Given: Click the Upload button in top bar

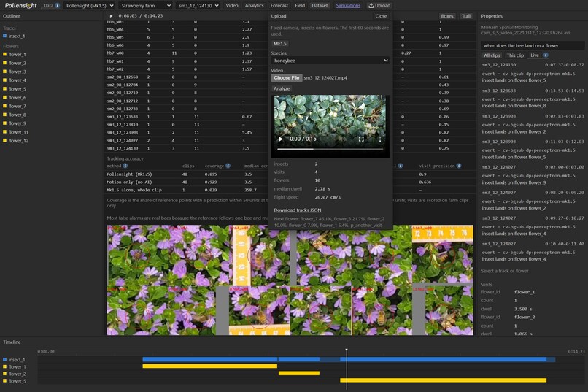Looking at the screenshot, I should pyautogui.click(x=379, y=6).
